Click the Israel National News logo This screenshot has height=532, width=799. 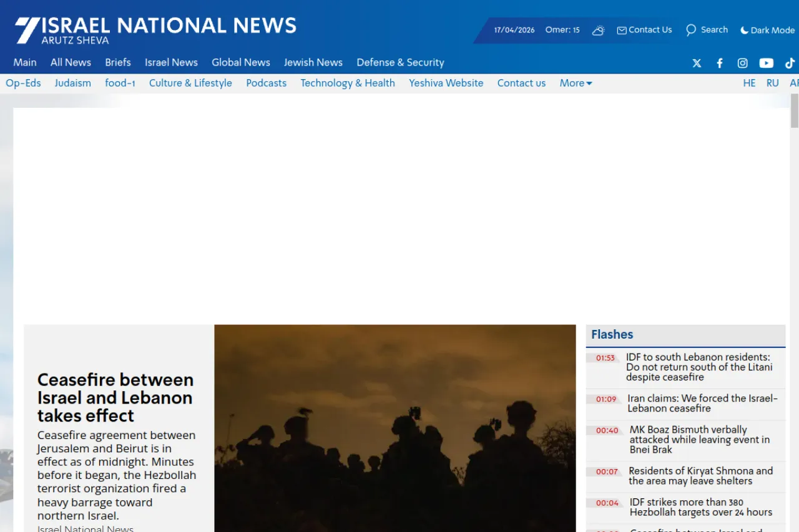[x=156, y=30]
